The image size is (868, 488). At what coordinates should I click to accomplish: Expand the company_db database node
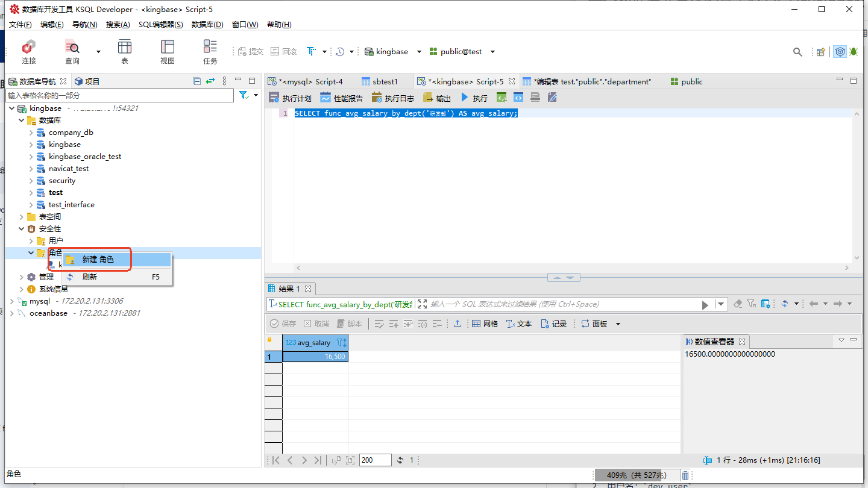31,133
